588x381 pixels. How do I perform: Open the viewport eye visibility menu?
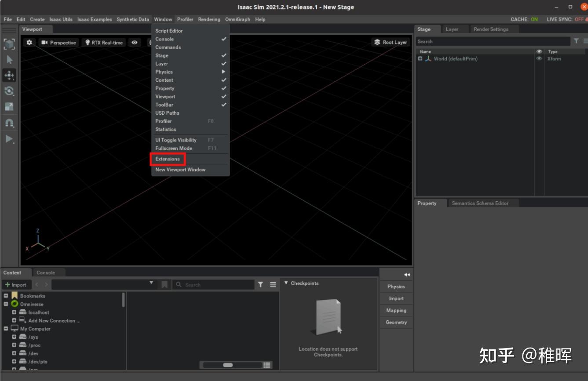[135, 43]
